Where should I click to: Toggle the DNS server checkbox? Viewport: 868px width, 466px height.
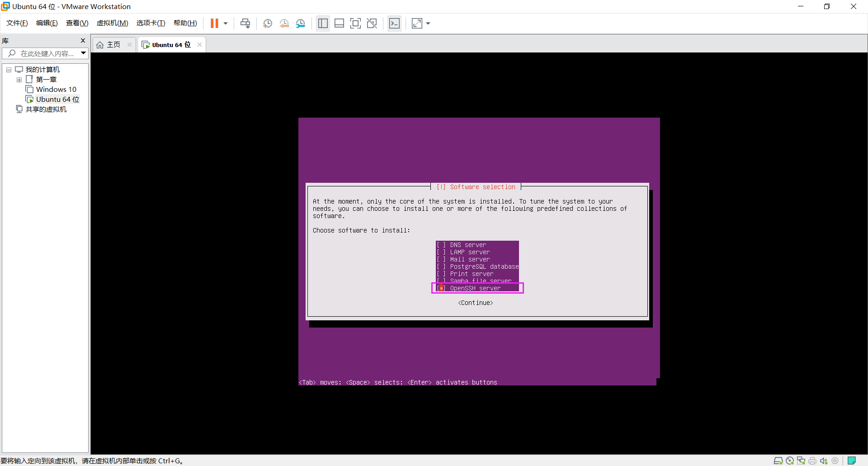pos(441,245)
